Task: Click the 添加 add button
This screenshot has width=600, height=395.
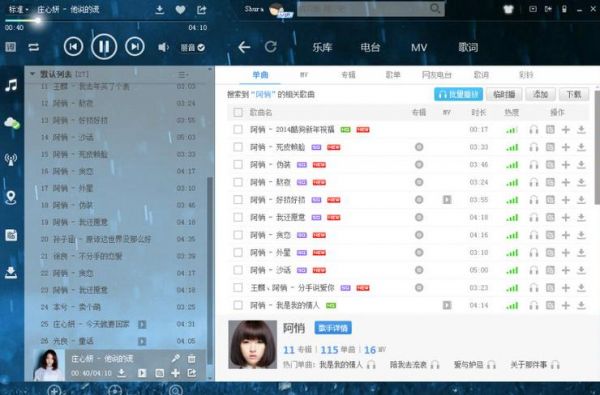Action: coord(540,94)
